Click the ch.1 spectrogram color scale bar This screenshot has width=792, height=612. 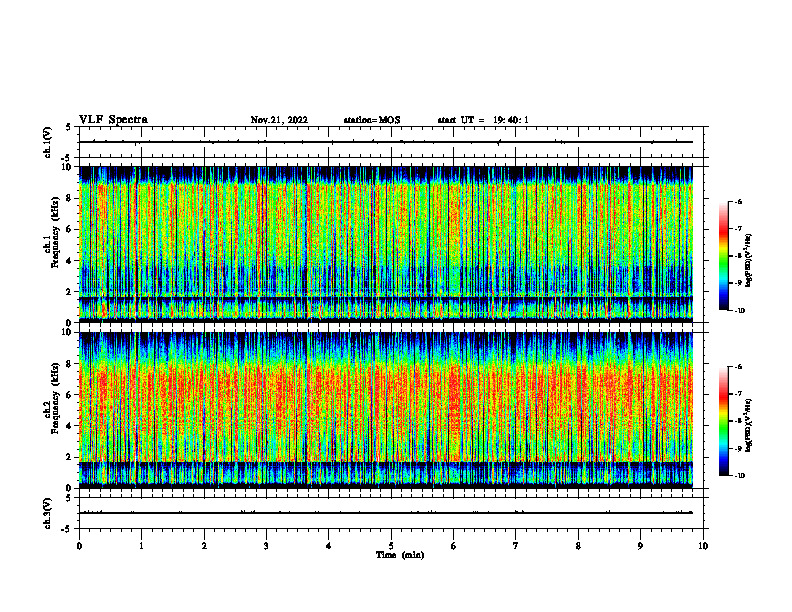tap(724, 256)
